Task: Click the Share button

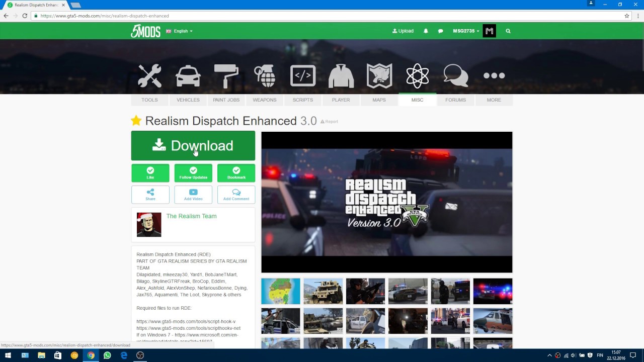Action: [x=150, y=195]
